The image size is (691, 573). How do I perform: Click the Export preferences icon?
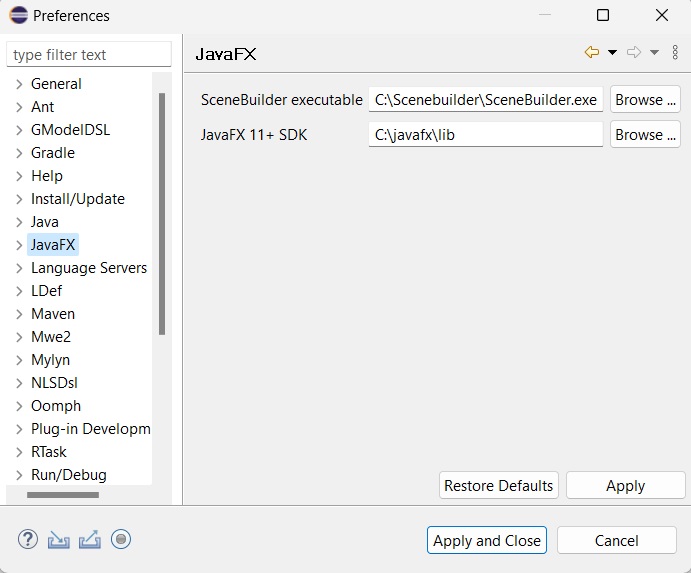(x=90, y=540)
